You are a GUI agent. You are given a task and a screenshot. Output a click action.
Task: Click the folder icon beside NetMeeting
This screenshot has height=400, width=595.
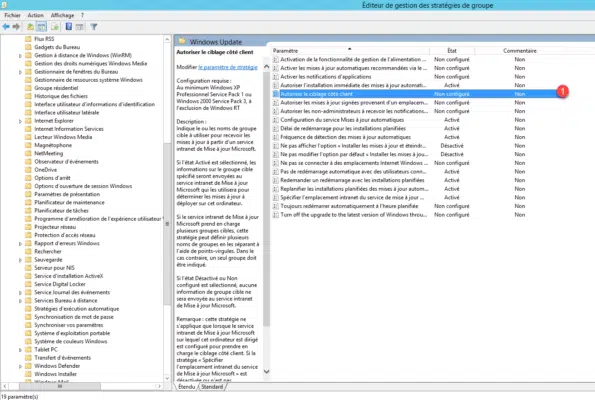click(x=28, y=153)
